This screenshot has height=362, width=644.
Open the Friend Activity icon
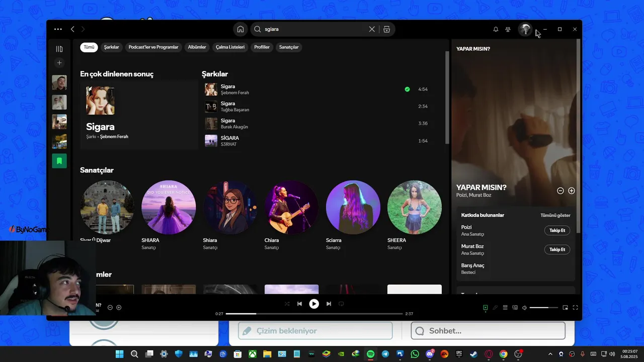pyautogui.click(x=508, y=29)
